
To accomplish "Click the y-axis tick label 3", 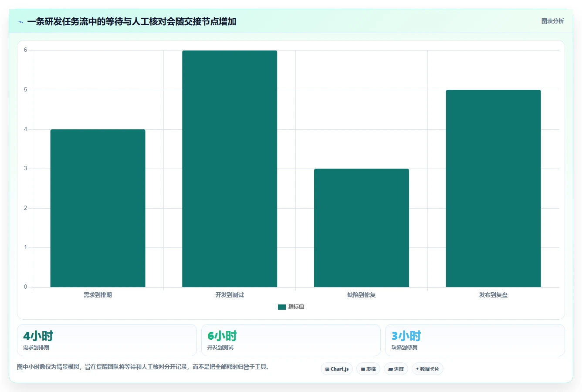I will 26,169.
